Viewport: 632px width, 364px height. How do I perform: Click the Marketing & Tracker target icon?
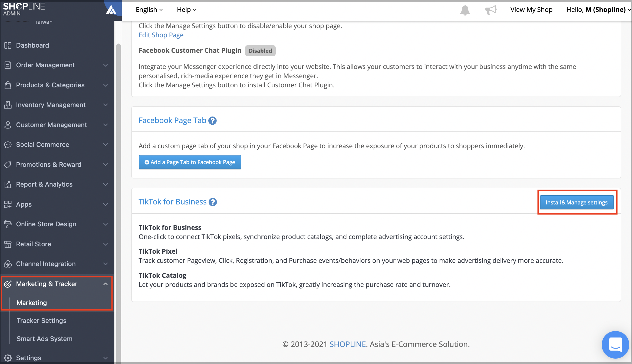point(8,284)
